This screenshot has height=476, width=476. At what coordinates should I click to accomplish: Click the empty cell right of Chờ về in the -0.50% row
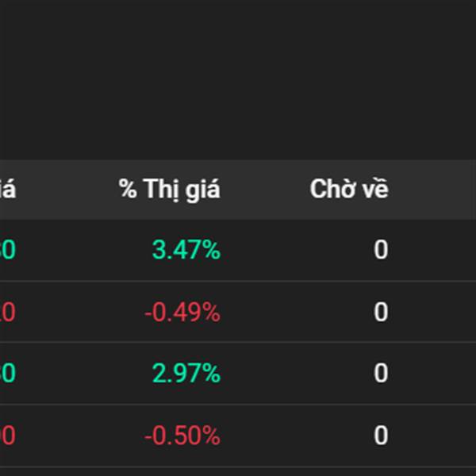[x=436, y=436]
